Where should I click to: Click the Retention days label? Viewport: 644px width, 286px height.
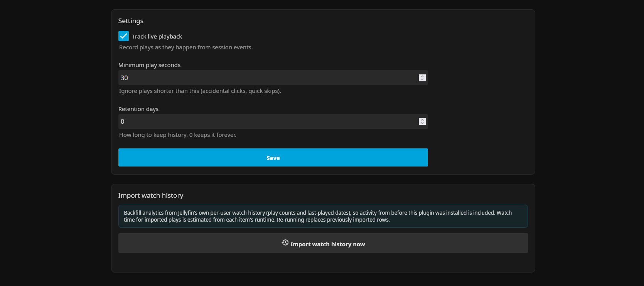[x=138, y=109]
